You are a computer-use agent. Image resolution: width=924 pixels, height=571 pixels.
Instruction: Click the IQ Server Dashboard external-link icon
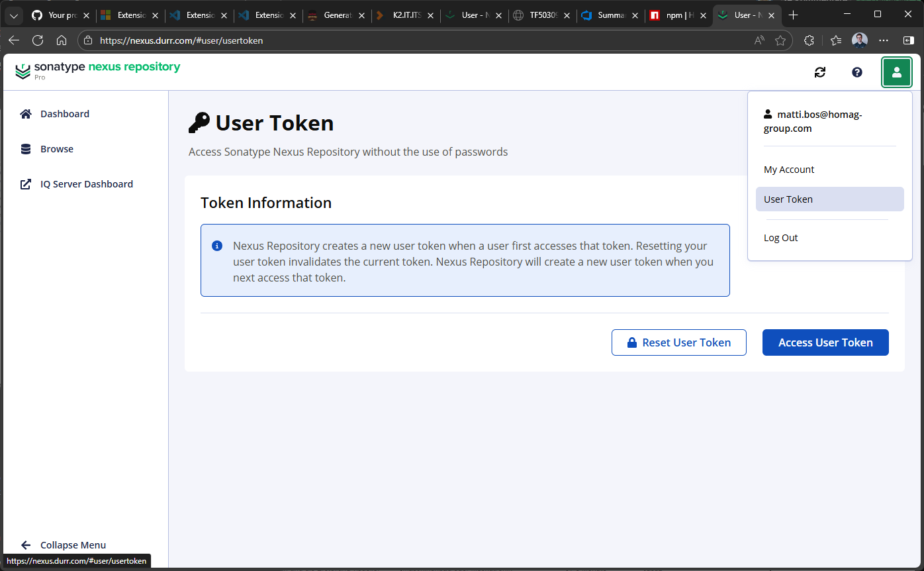coord(26,184)
